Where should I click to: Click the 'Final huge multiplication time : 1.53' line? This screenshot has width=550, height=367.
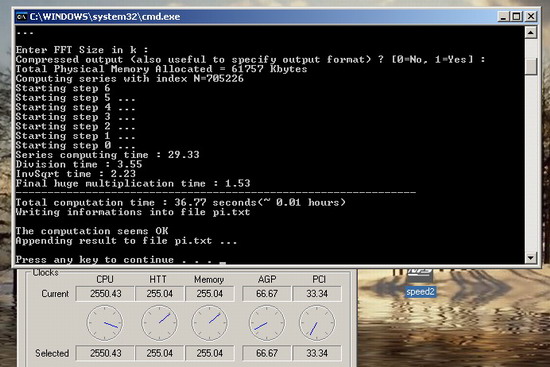click(x=133, y=183)
